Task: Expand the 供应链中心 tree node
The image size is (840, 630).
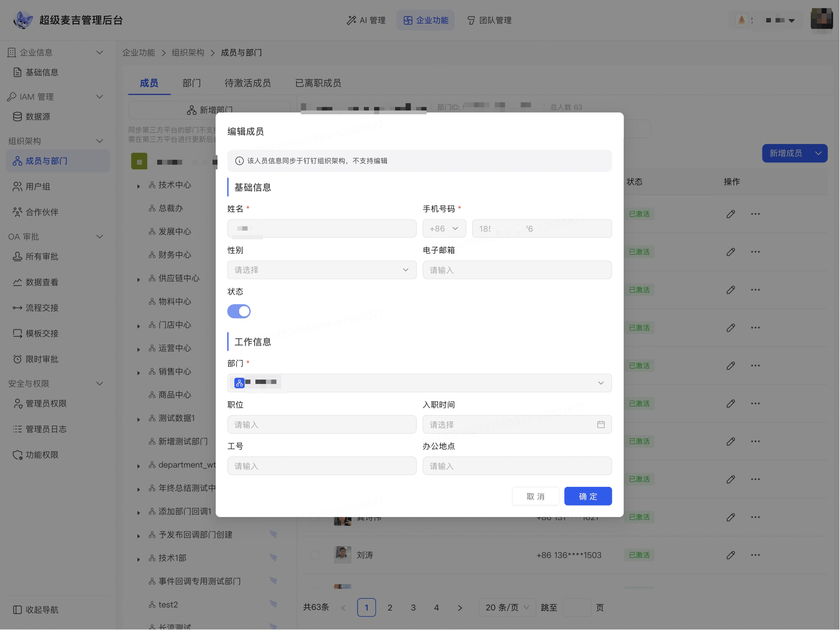Action: point(138,280)
